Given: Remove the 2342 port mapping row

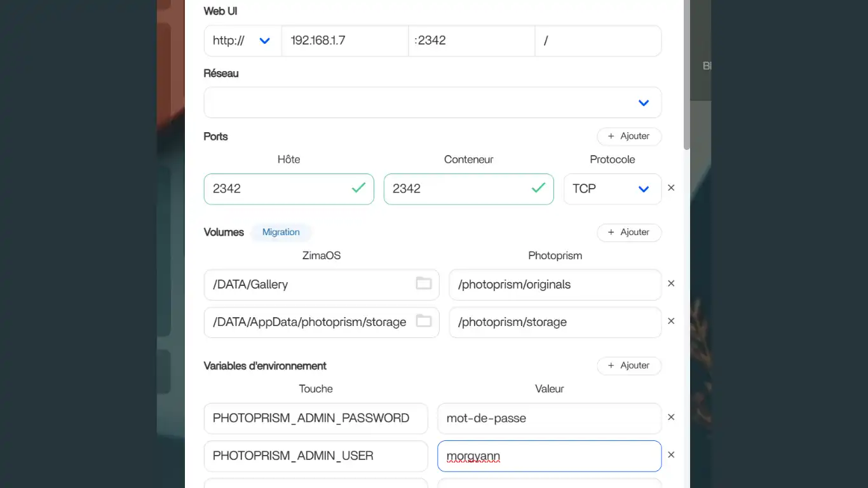Looking at the screenshot, I should point(671,188).
